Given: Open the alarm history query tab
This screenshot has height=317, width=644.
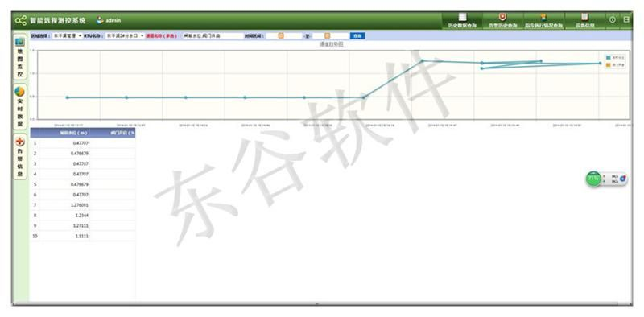Looking at the screenshot, I should (502, 21).
